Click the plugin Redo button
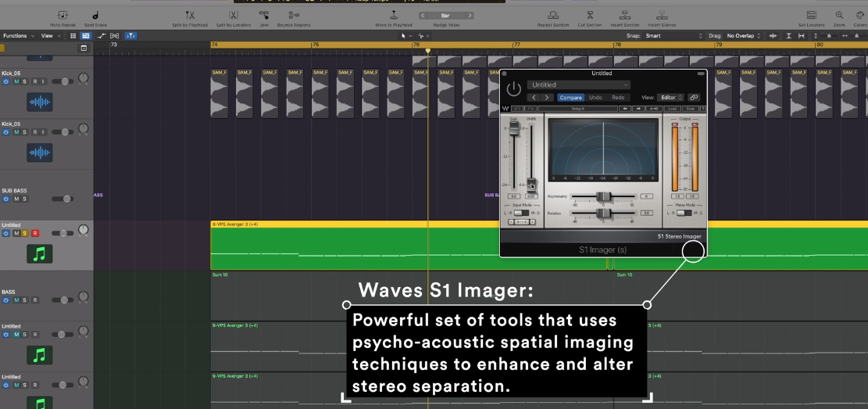The image size is (868, 409). [618, 98]
